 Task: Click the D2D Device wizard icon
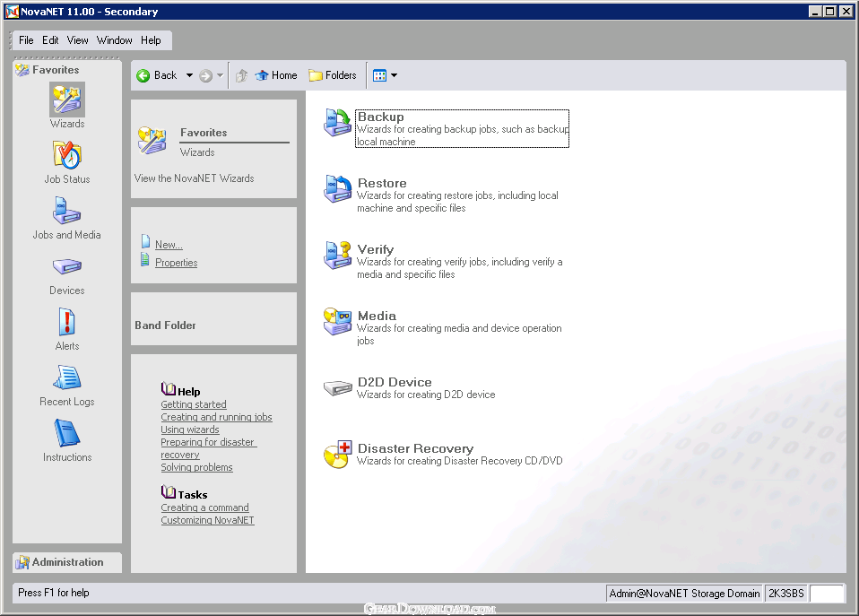coord(337,388)
